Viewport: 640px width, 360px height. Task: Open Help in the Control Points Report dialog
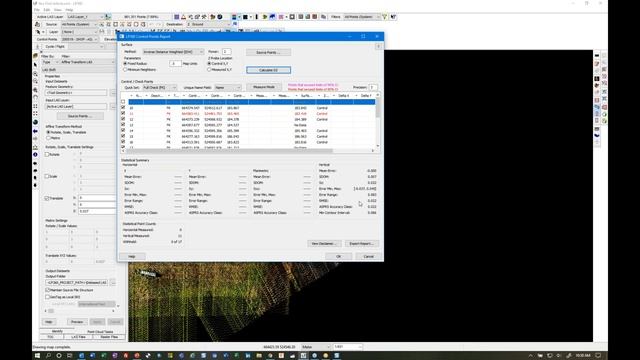tap(132, 256)
